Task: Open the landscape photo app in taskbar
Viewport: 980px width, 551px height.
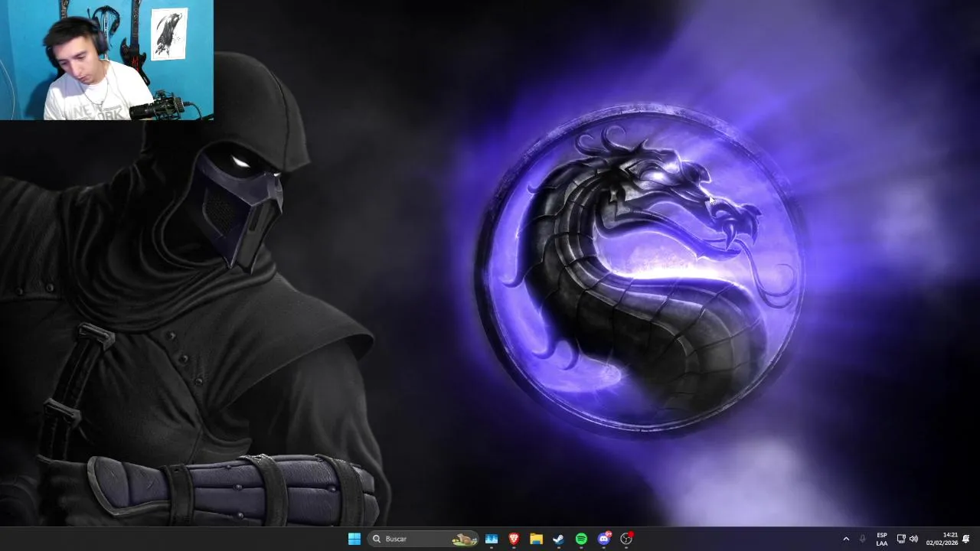Action: coord(492,539)
